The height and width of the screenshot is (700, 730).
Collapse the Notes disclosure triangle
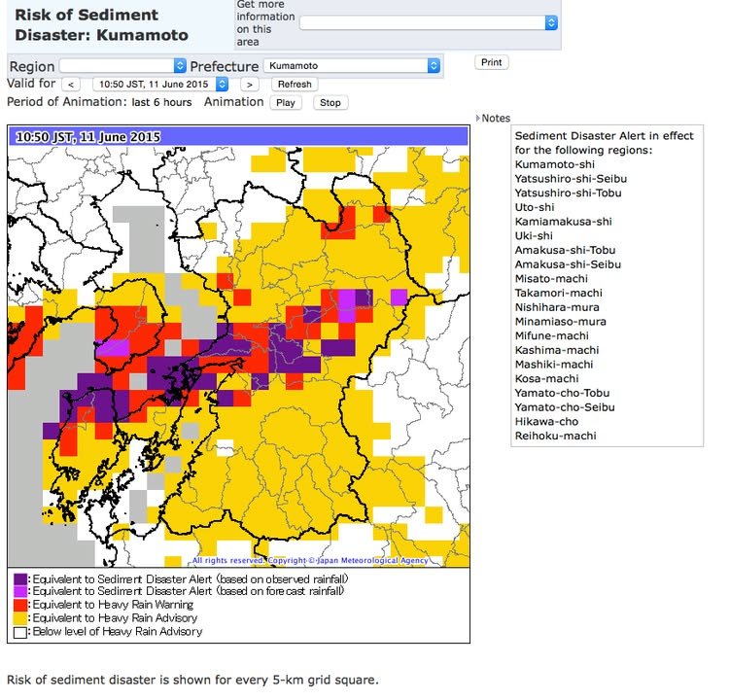click(478, 119)
